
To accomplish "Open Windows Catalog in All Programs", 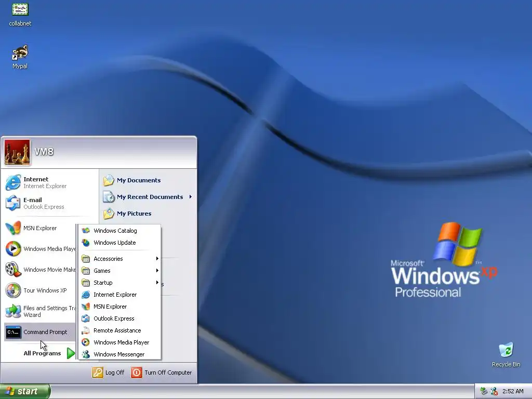I will [x=120, y=231].
